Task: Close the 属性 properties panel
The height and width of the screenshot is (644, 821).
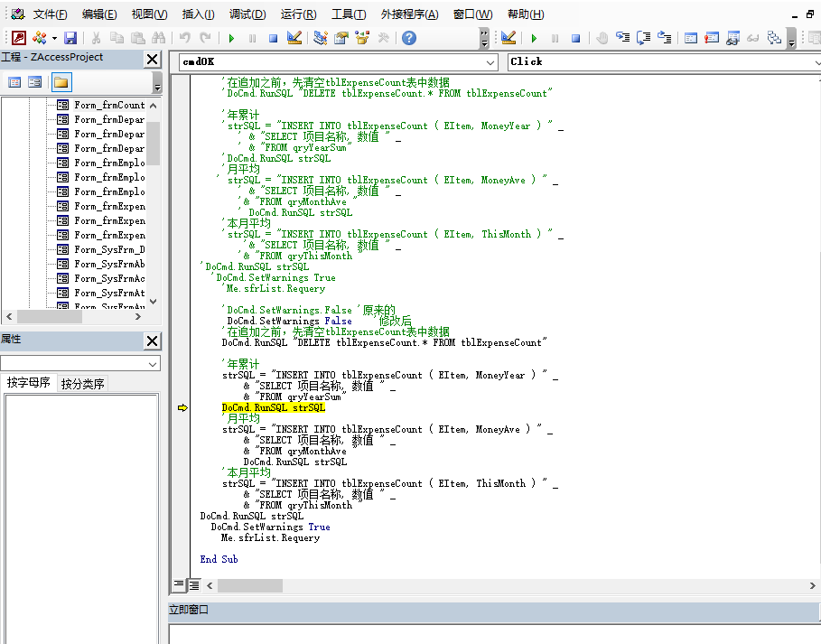Action: [153, 341]
